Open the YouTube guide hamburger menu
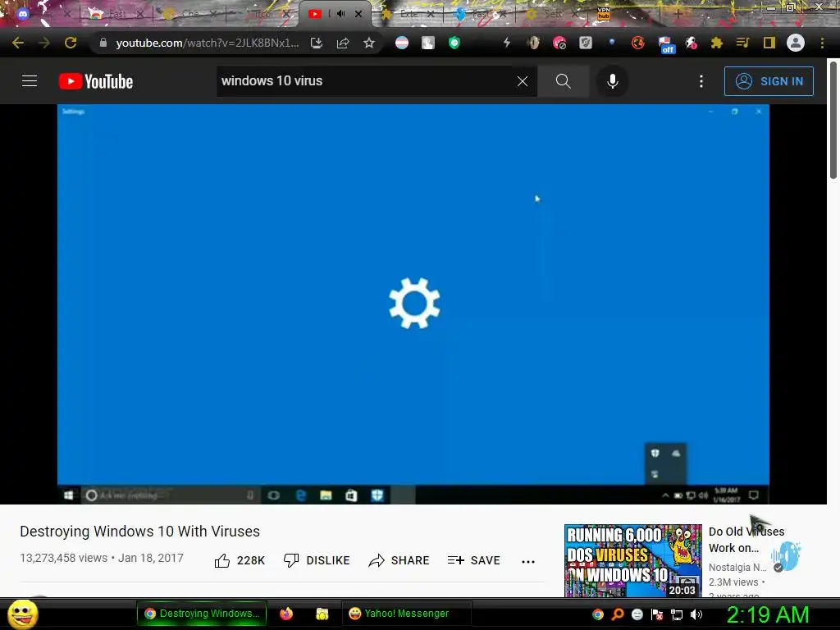 (x=30, y=81)
